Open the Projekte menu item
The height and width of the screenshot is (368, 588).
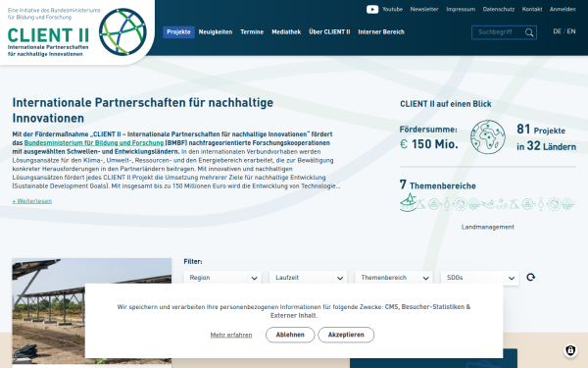click(x=178, y=32)
